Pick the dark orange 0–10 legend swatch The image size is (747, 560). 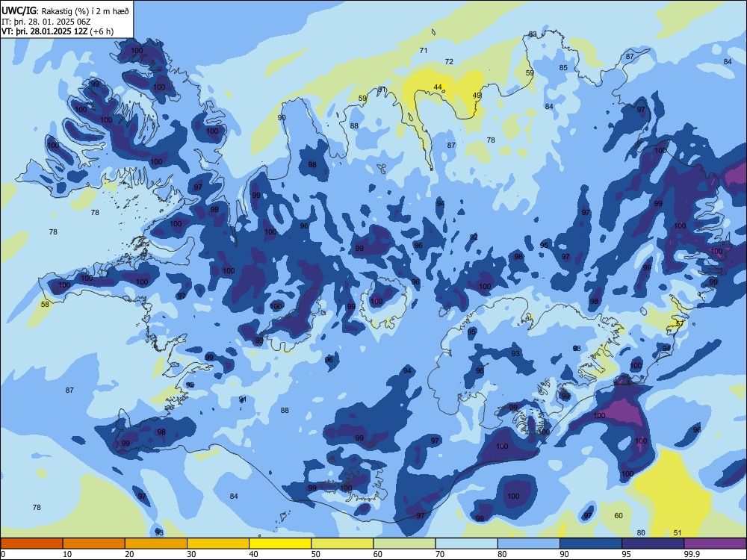pyautogui.click(x=31, y=544)
